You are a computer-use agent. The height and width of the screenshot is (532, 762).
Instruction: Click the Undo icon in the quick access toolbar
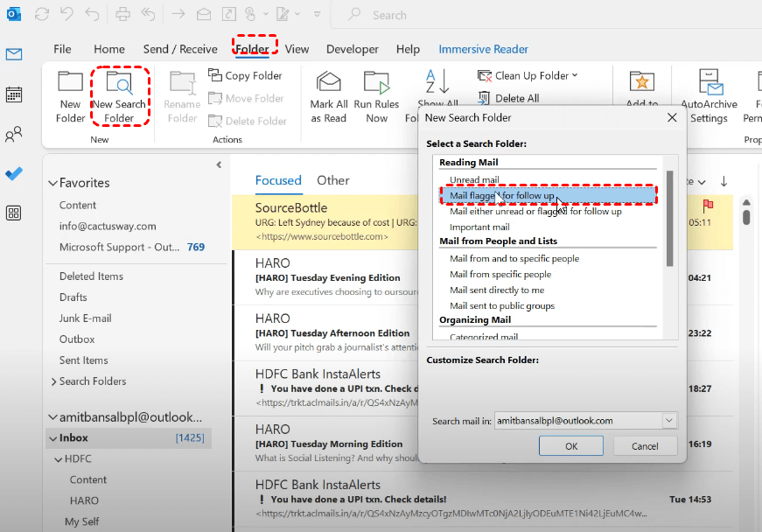coord(67,15)
